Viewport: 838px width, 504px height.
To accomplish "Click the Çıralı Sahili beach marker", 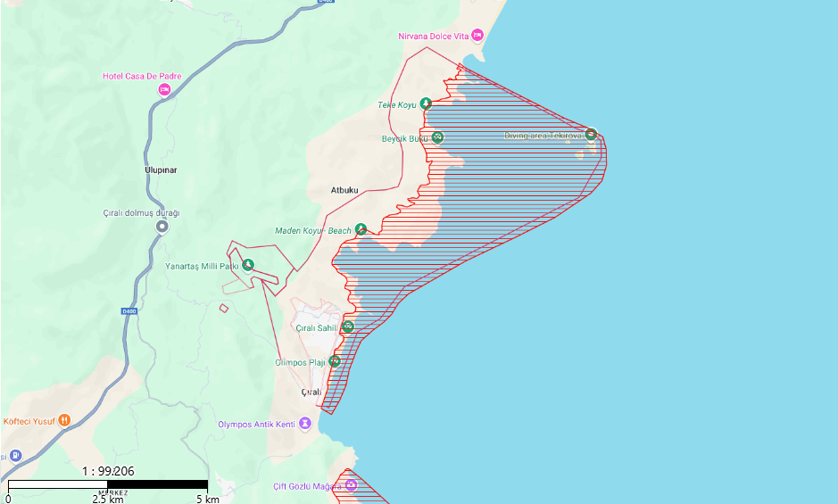I will [348, 326].
